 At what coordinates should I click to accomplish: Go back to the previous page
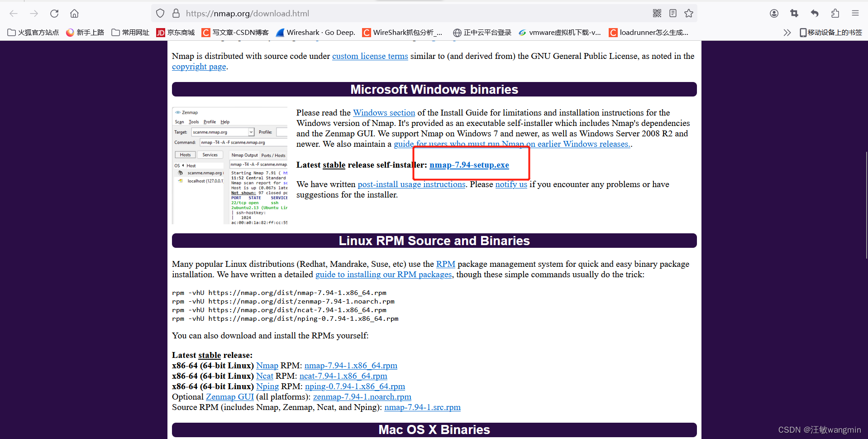click(x=14, y=14)
